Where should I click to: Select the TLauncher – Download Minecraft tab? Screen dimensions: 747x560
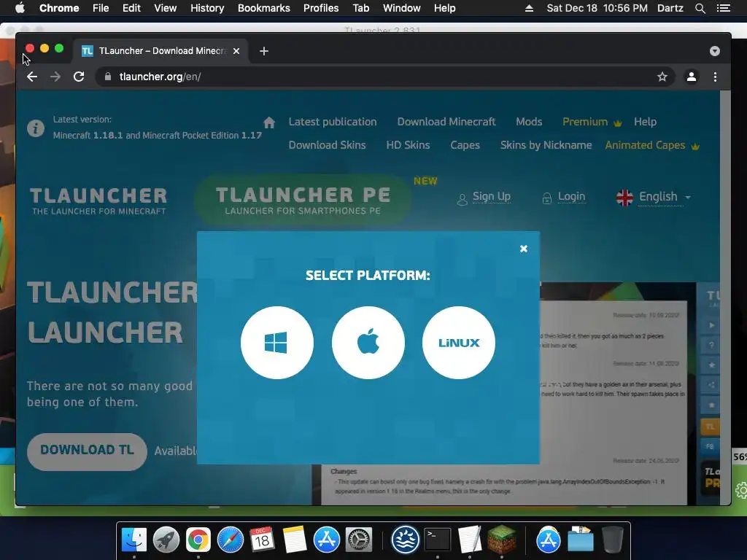point(160,51)
